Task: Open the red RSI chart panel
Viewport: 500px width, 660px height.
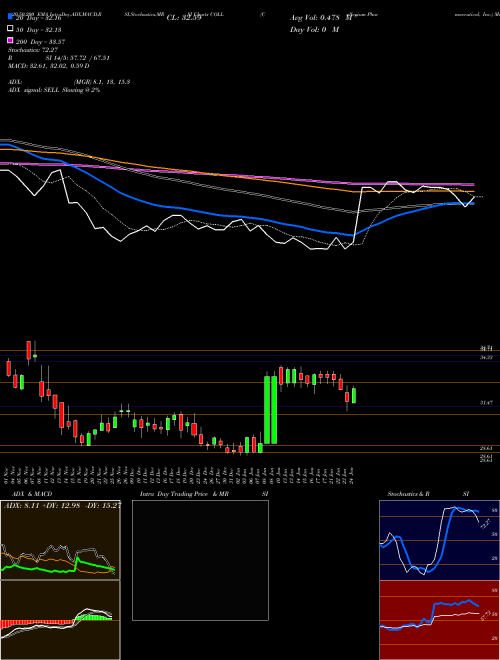Action: coord(439,620)
